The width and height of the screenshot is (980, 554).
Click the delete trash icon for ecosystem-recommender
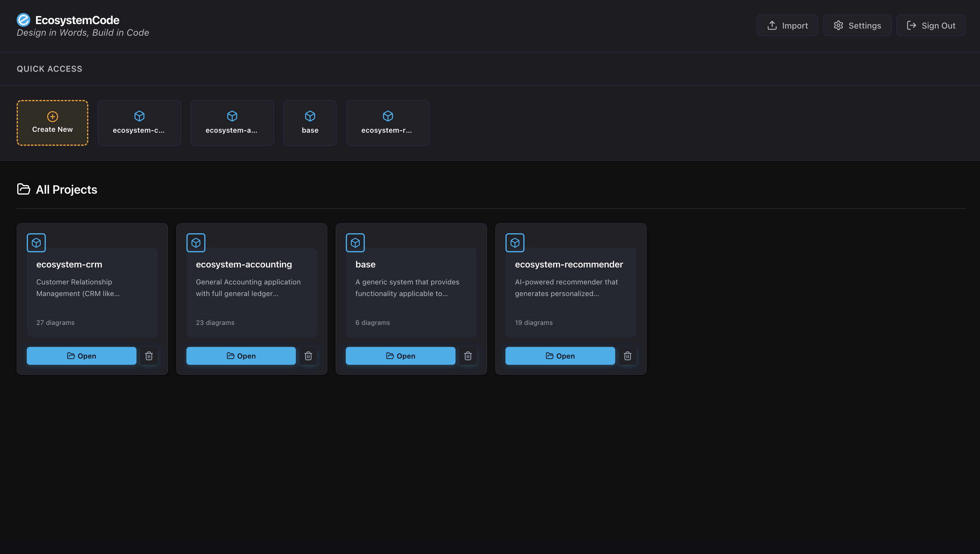pyautogui.click(x=628, y=356)
